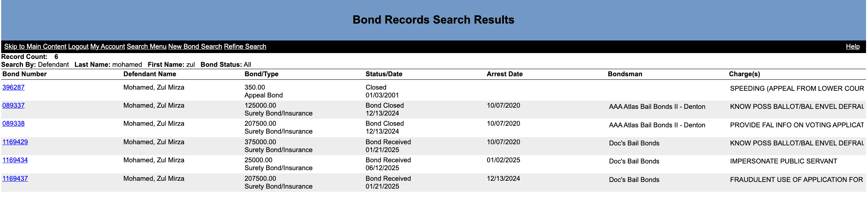Click the Arrest Date column header

pos(505,74)
